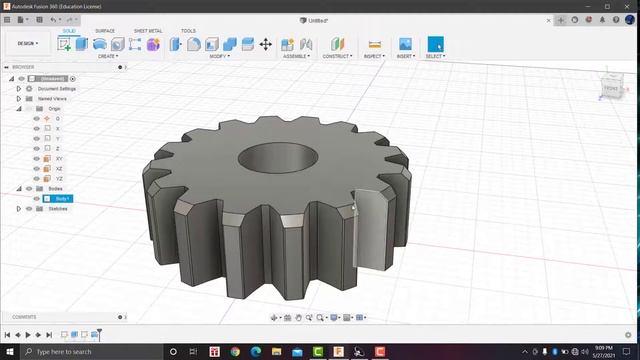Viewport: 640px width, 360px height.
Task: Toggle visibility of origin point O
Action: 37,119
